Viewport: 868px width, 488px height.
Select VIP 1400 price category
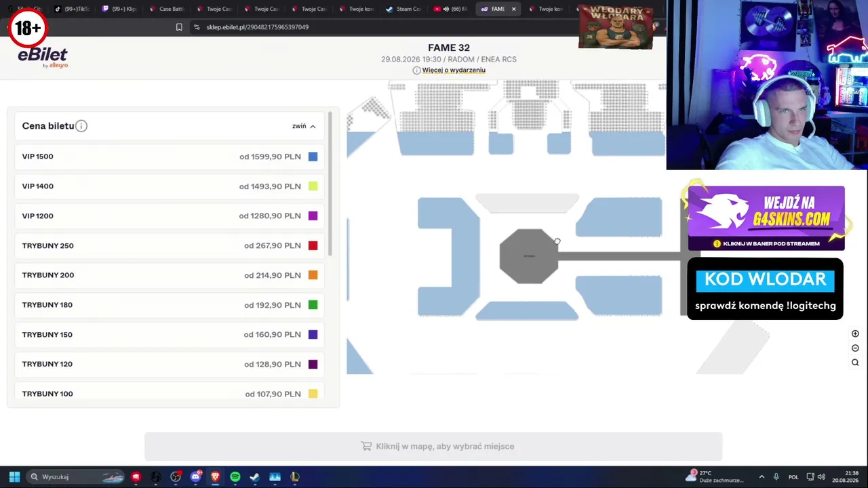pyautogui.click(x=170, y=186)
